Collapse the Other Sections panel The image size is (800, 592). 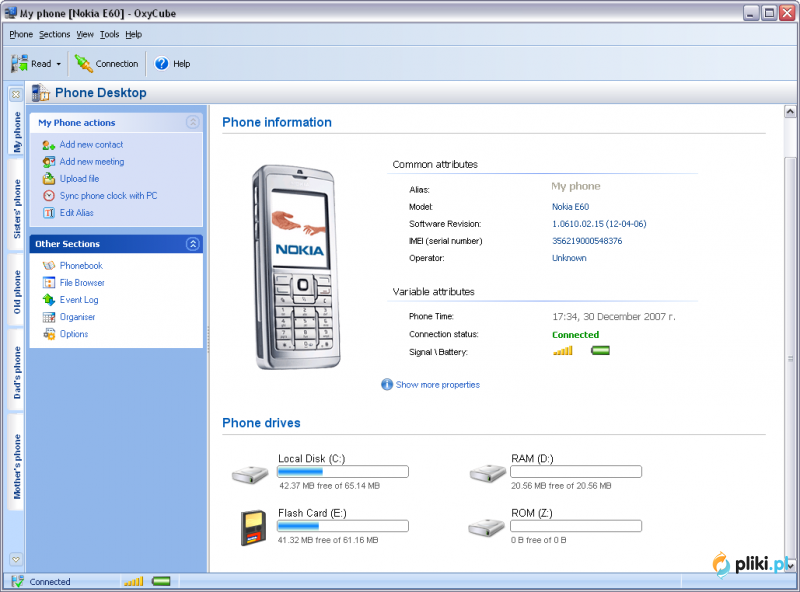click(x=192, y=244)
